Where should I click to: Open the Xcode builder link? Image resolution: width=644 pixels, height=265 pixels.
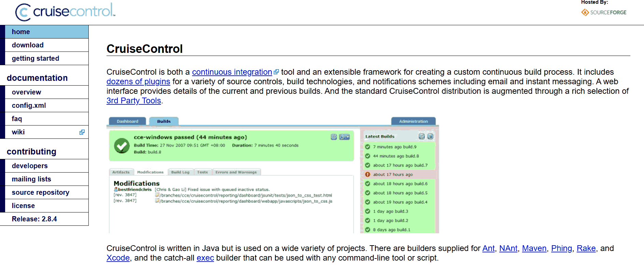[118, 258]
